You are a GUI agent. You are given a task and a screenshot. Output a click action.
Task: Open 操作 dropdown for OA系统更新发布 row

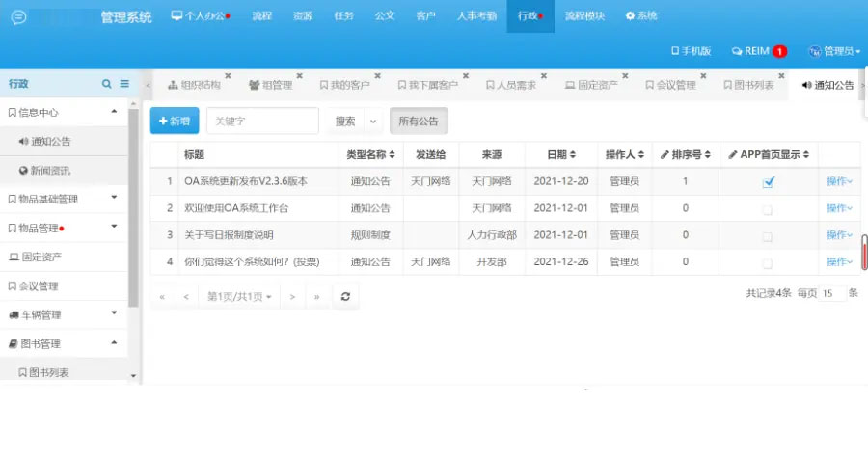point(839,181)
